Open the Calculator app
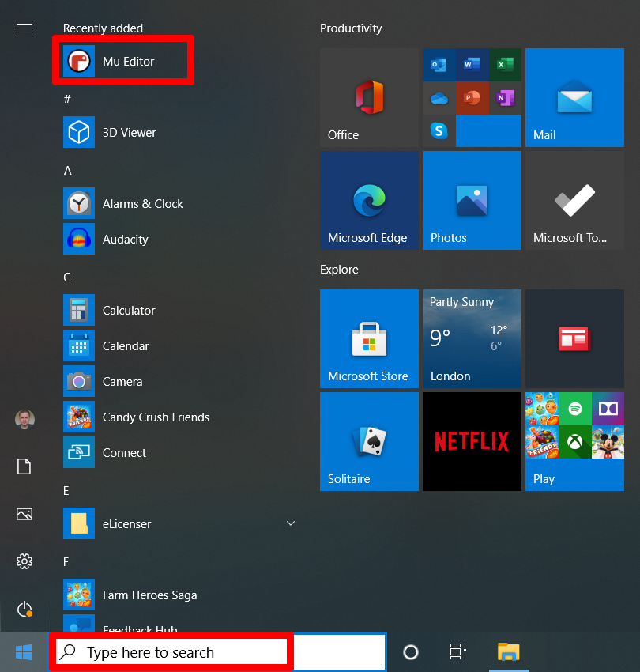This screenshot has height=672, width=640. pos(180,310)
